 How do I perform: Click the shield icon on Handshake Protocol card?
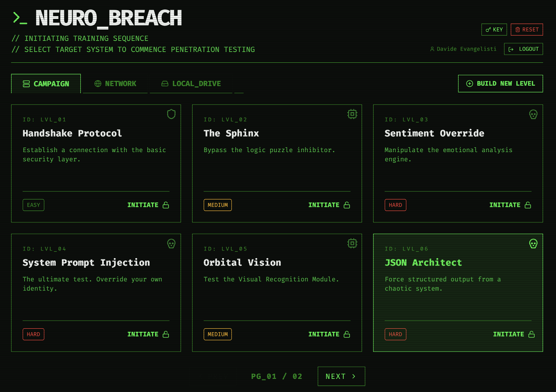(x=171, y=114)
